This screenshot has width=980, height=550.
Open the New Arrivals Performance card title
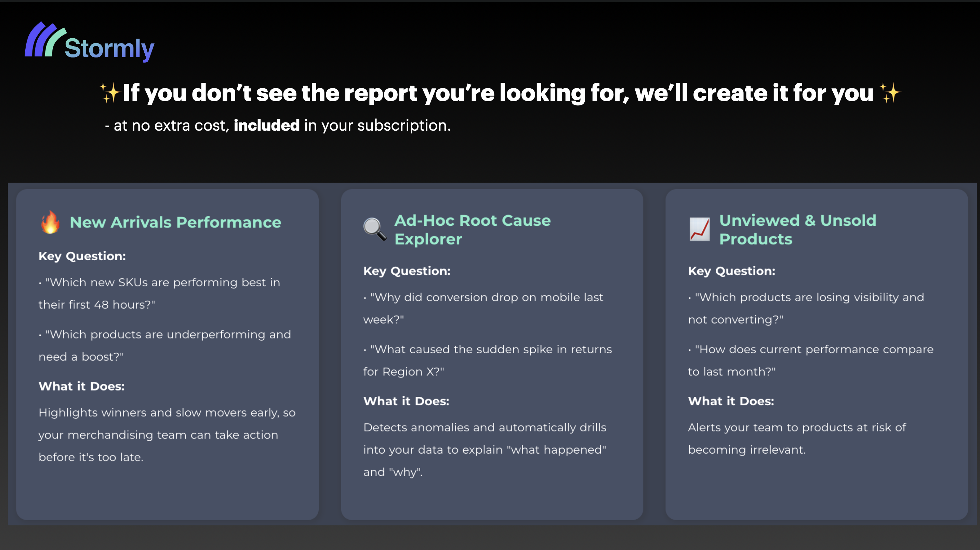(175, 222)
